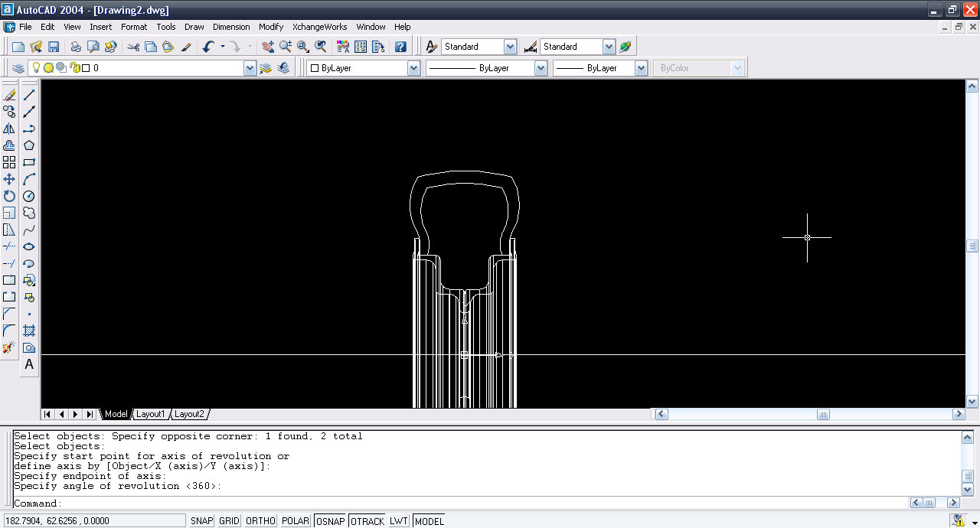
Task: Click the last-tab navigation arrow
Action: (x=90, y=414)
